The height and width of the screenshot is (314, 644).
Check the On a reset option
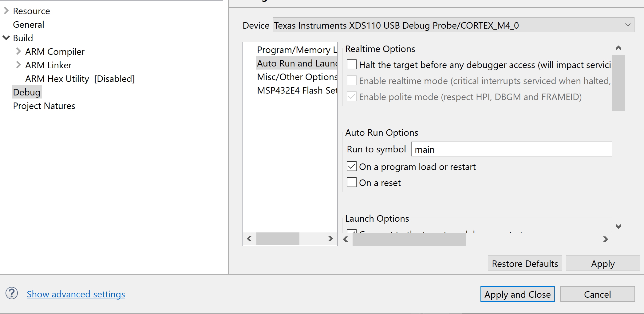351,183
